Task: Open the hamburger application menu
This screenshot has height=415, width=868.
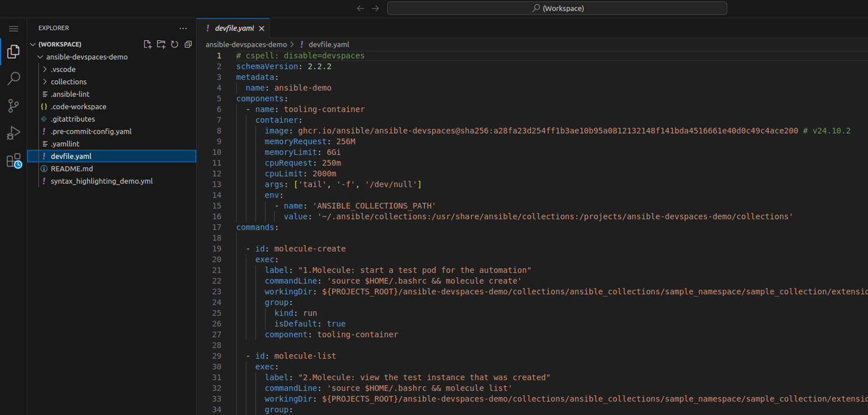Action: click(x=14, y=29)
